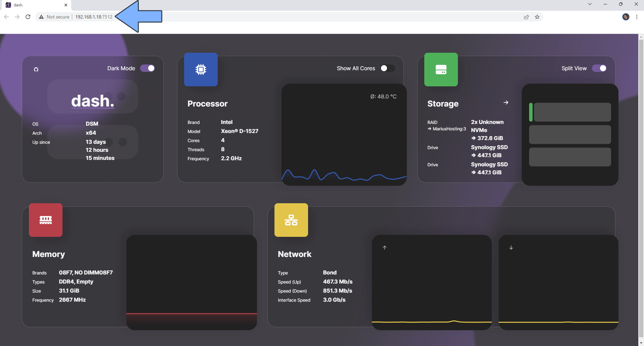Click the network download graph panel
The height and width of the screenshot is (346, 644).
point(558,282)
